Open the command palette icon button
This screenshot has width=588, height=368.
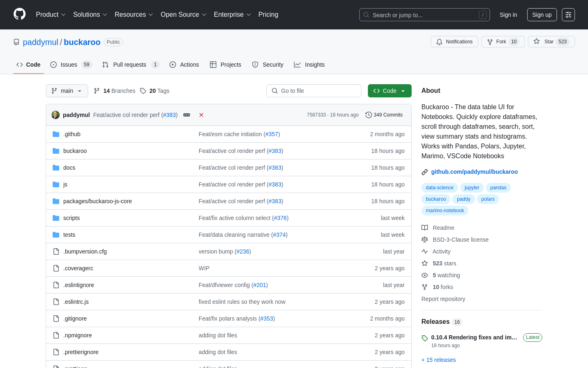tap(568, 15)
